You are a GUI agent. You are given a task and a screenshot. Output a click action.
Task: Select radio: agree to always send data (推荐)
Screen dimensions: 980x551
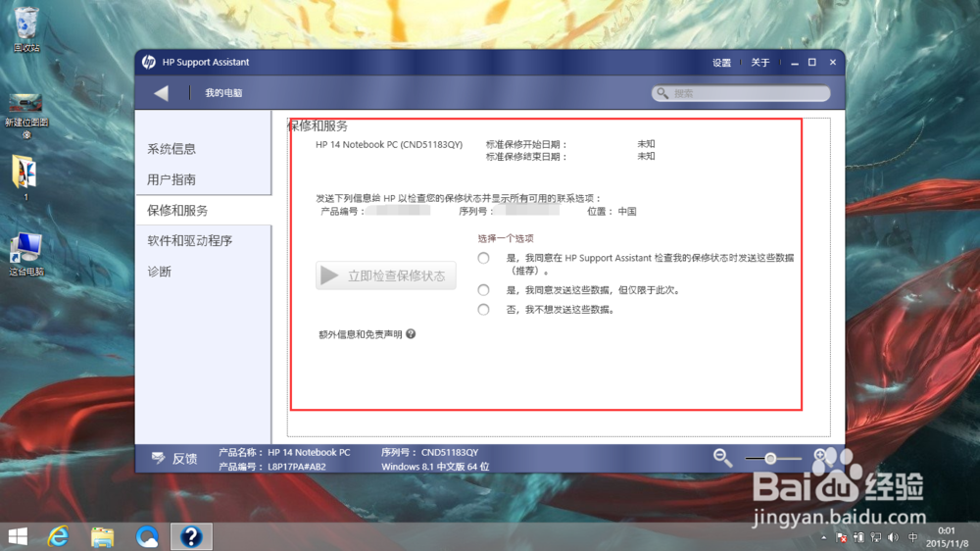pyautogui.click(x=483, y=258)
